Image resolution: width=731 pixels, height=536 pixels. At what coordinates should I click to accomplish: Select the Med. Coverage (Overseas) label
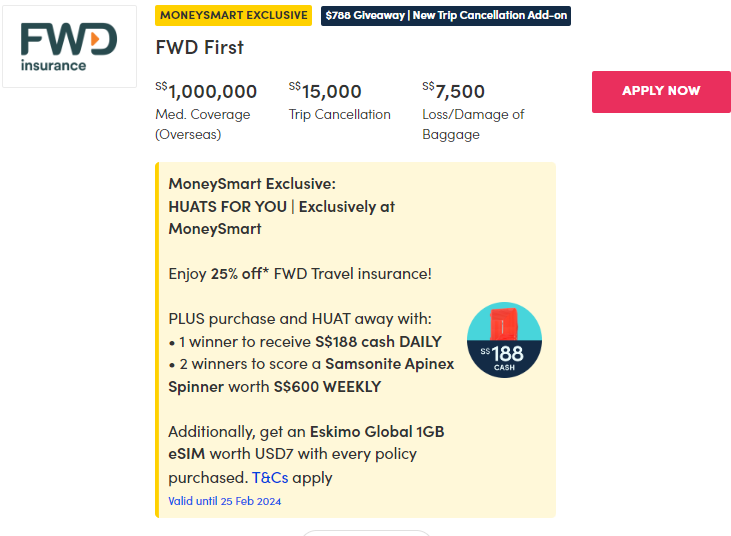click(203, 124)
